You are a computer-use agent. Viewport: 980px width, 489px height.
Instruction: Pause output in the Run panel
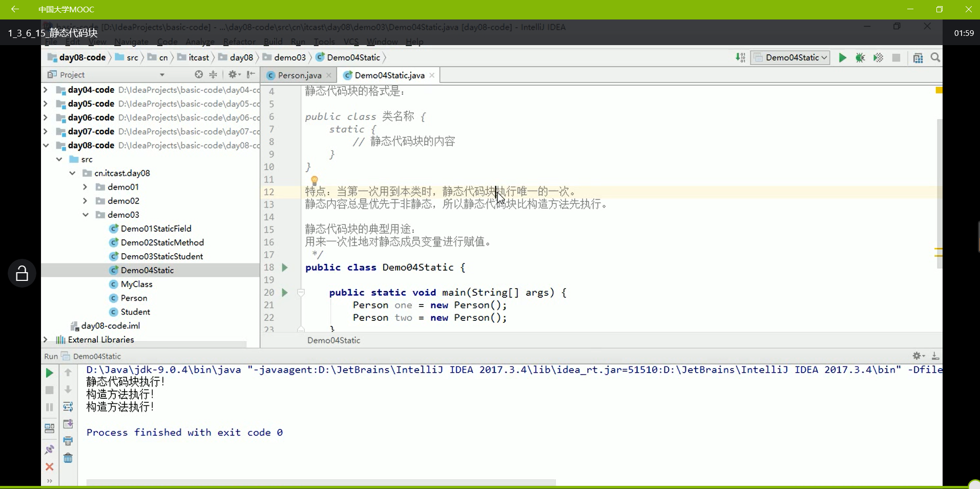coord(50,407)
